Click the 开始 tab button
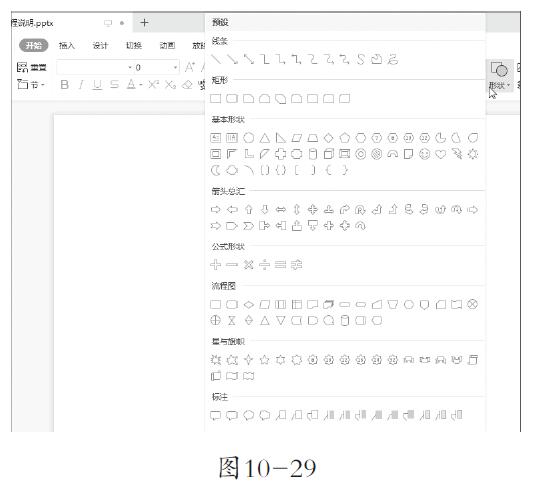The image size is (533, 492). pyautogui.click(x=34, y=45)
